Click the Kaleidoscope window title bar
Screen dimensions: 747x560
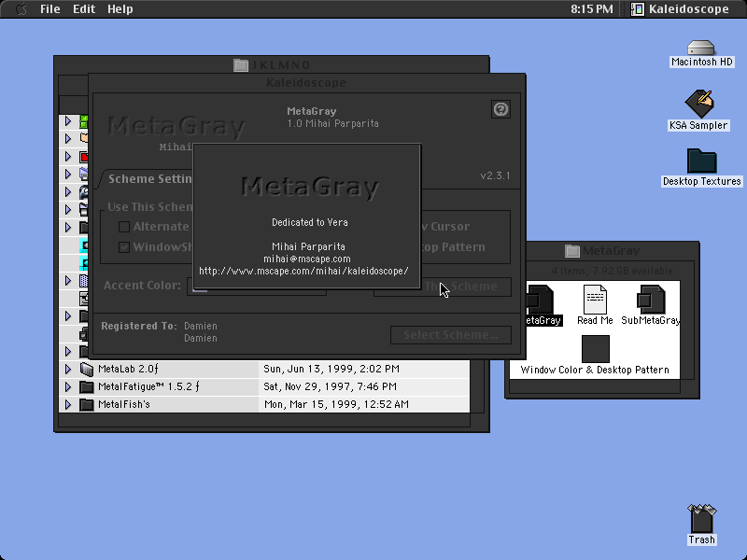pyautogui.click(x=307, y=83)
